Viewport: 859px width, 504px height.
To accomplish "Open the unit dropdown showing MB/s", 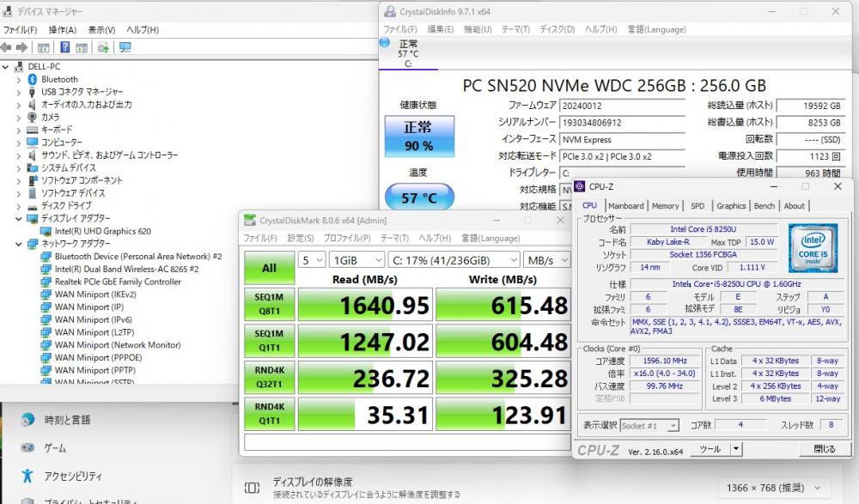I will click(546, 260).
